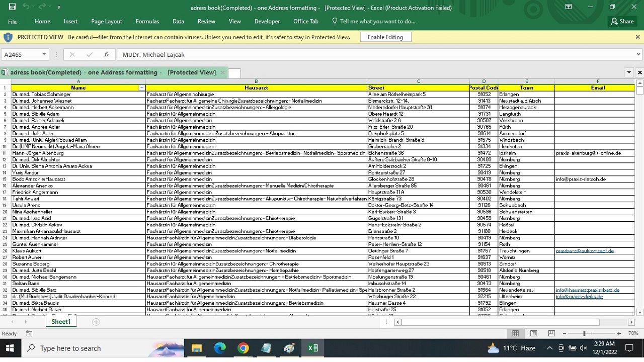The width and height of the screenshot is (644, 362).
Task: Click the macro recording icon in status bar
Action: 29,333
